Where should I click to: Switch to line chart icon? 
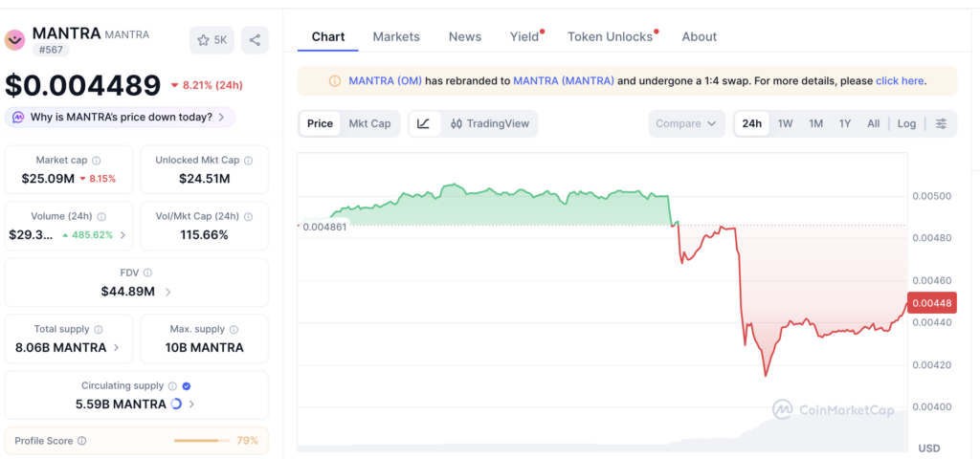click(424, 123)
